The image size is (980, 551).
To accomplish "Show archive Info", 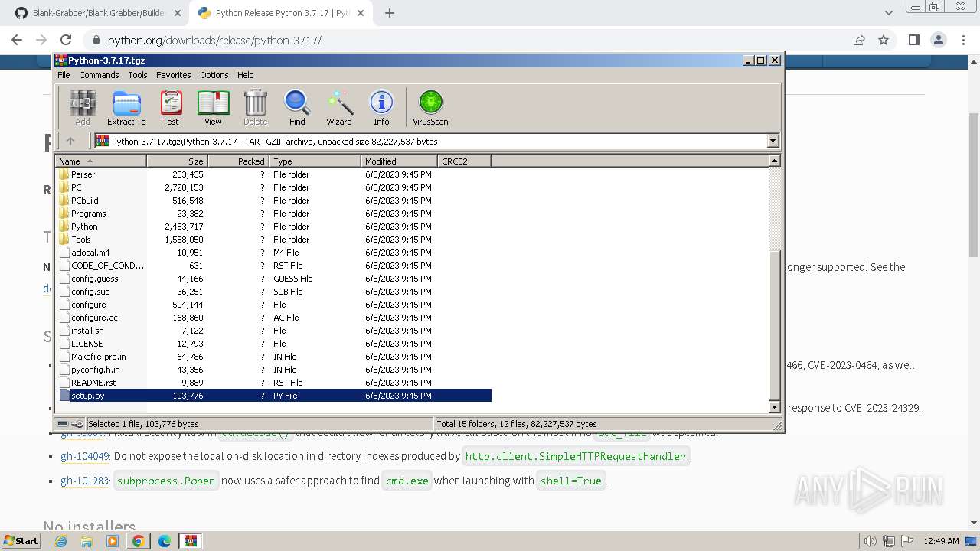I will point(381,107).
